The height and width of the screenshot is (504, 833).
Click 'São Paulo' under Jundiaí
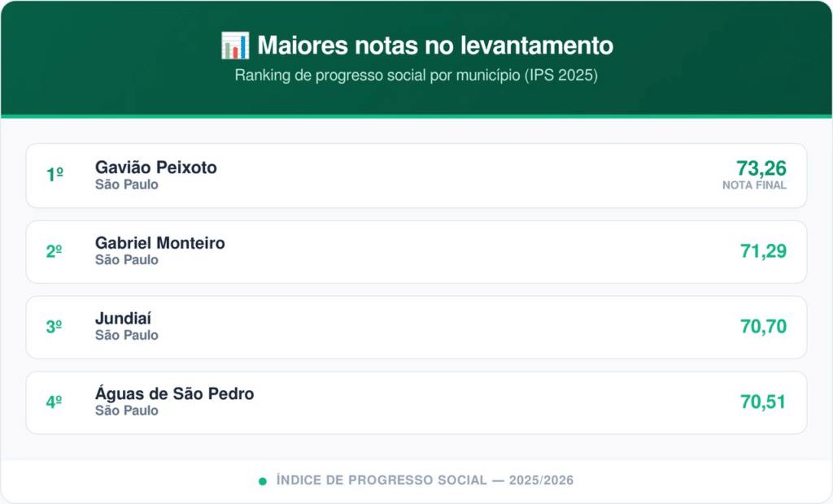[126, 335]
